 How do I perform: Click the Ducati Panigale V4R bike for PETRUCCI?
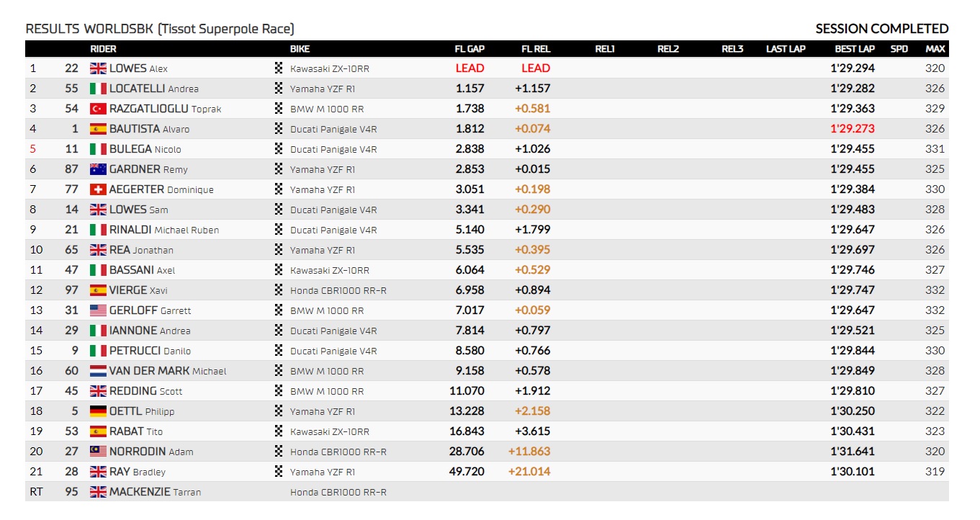click(x=333, y=351)
